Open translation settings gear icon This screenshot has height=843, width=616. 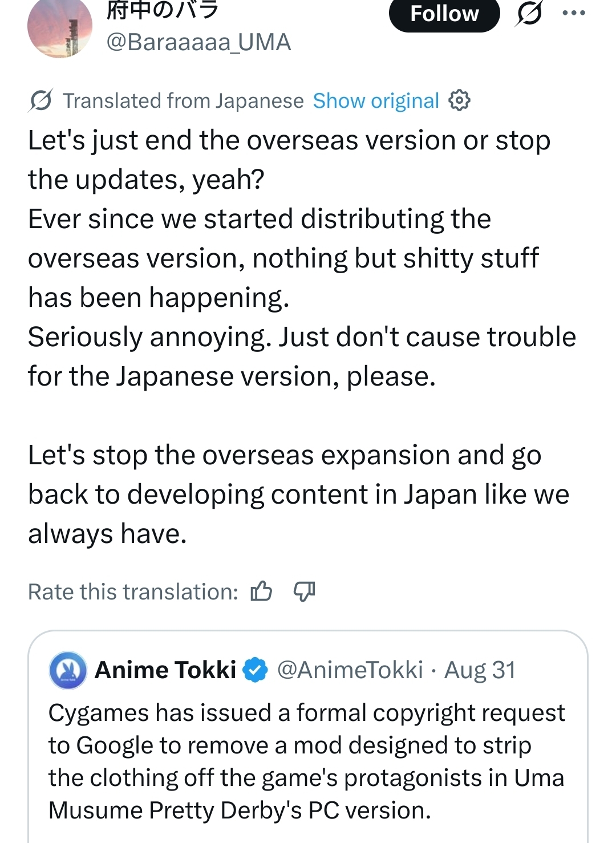click(459, 100)
